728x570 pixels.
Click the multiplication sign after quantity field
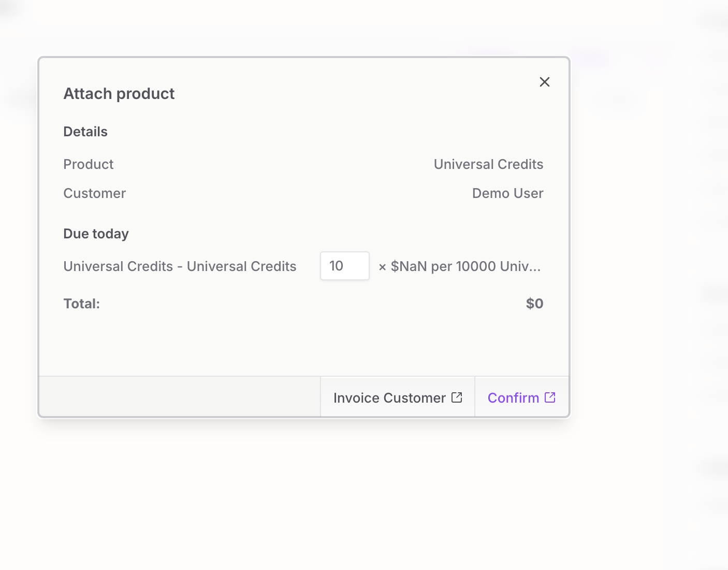pos(382,267)
